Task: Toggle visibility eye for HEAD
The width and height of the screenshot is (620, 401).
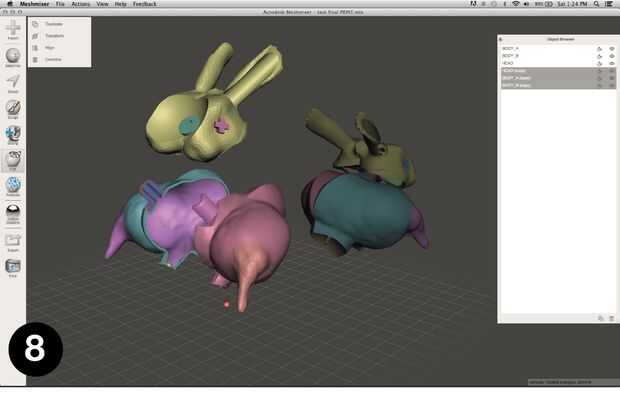Action: [x=612, y=64]
